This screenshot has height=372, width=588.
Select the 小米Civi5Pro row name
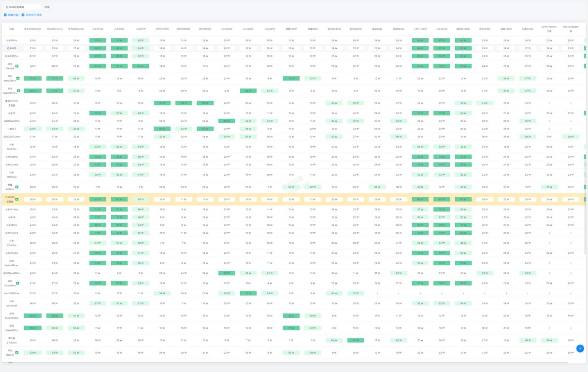[11, 147]
